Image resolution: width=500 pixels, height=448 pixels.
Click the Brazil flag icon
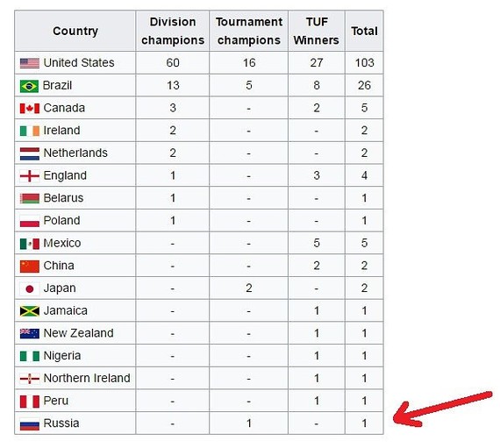click(x=29, y=86)
